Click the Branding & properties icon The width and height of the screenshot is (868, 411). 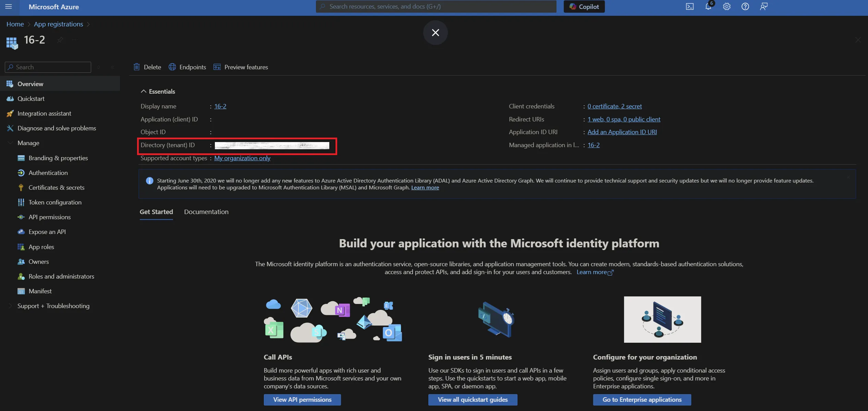[21, 158]
